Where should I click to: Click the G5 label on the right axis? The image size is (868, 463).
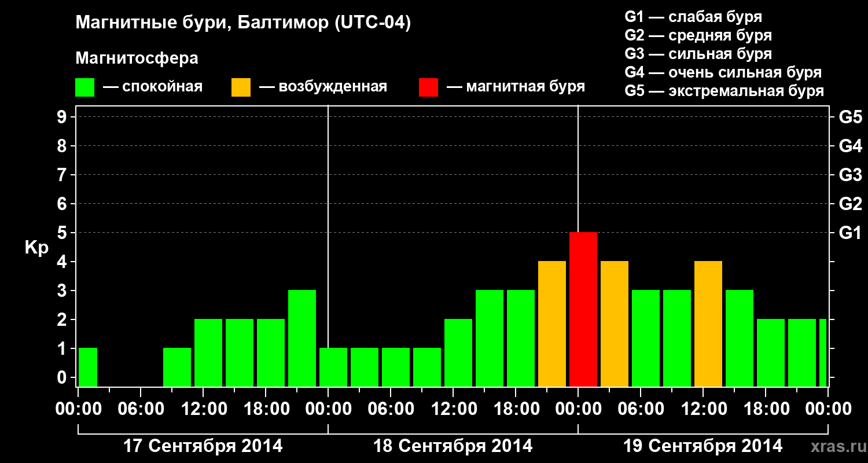tap(850, 117)
